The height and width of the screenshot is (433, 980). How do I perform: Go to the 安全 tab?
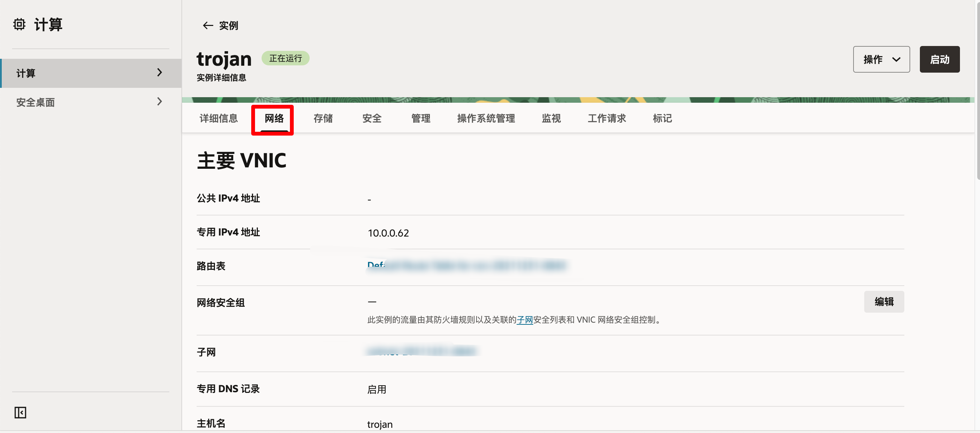[x=372, y=118]
